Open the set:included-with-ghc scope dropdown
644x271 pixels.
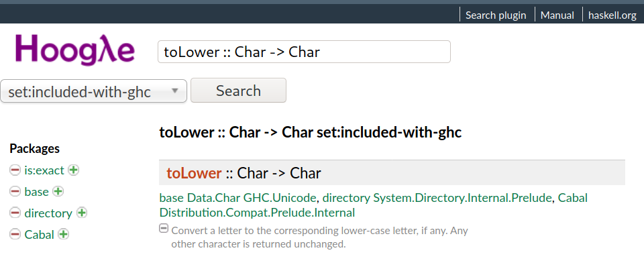[x=94, y=91]
